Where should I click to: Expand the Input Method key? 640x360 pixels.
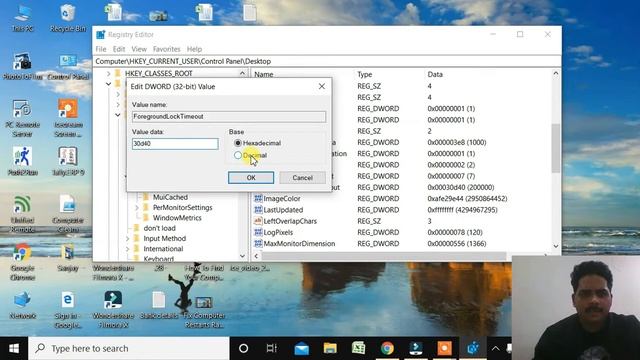click(x=127, y=238)
